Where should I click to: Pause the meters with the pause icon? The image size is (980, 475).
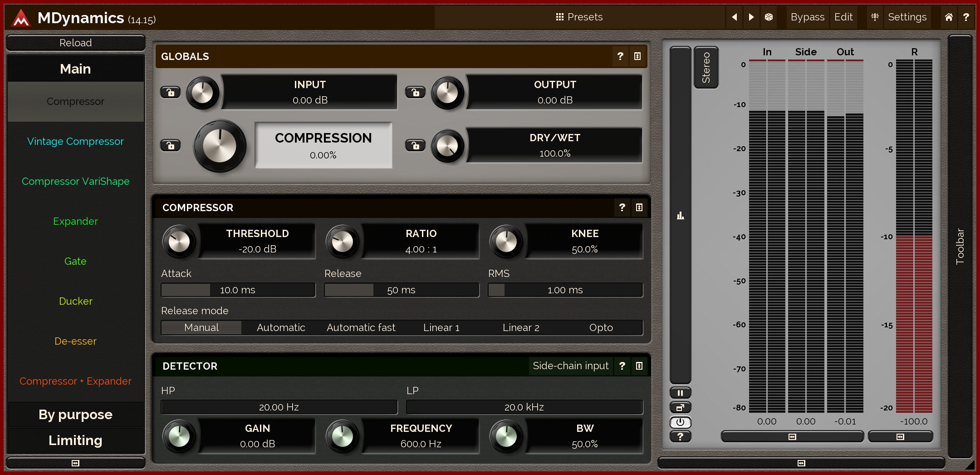[680, 393]
